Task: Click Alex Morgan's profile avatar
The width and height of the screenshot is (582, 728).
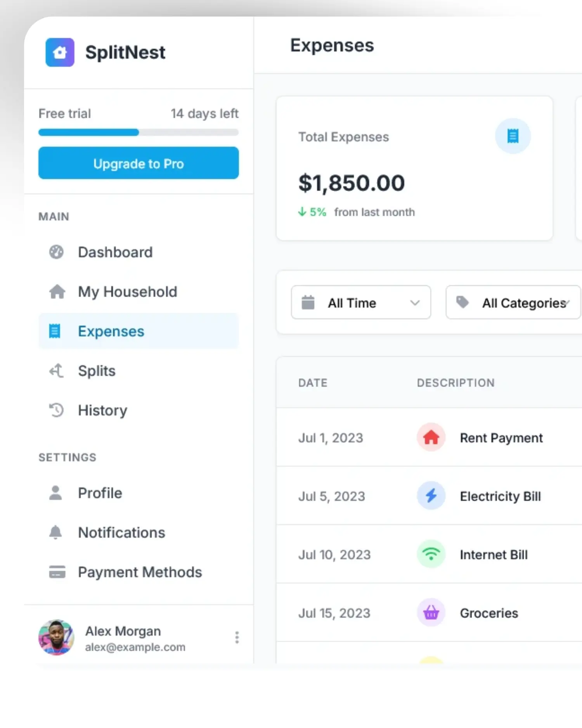Action: pos(56,638)
